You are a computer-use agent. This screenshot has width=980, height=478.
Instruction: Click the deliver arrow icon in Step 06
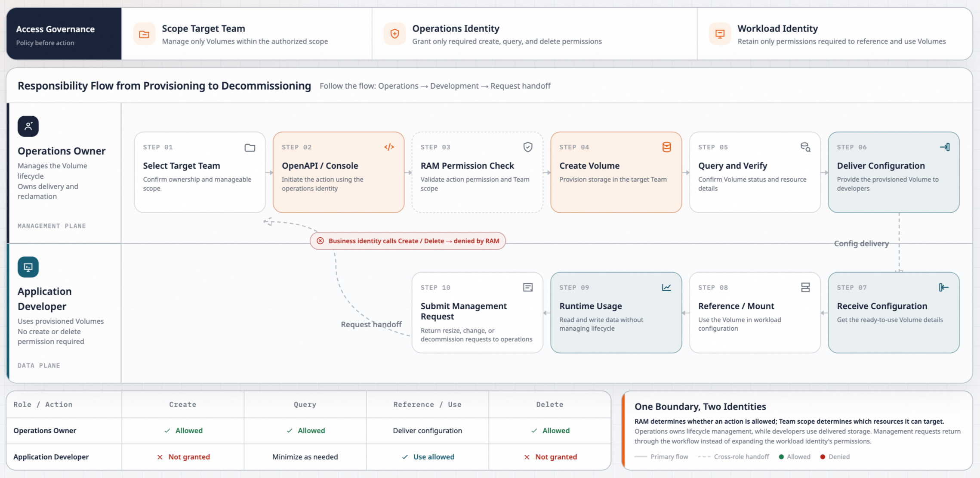945,147
